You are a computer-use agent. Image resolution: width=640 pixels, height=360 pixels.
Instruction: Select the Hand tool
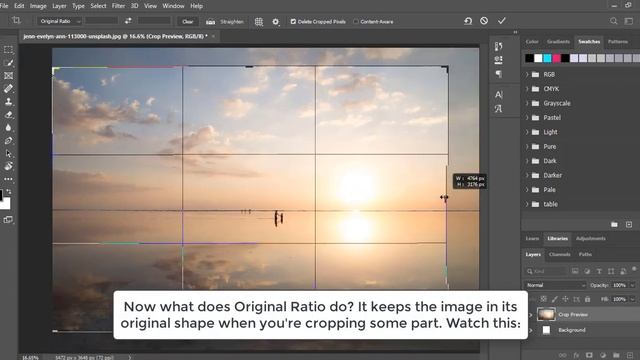point(8,167)
